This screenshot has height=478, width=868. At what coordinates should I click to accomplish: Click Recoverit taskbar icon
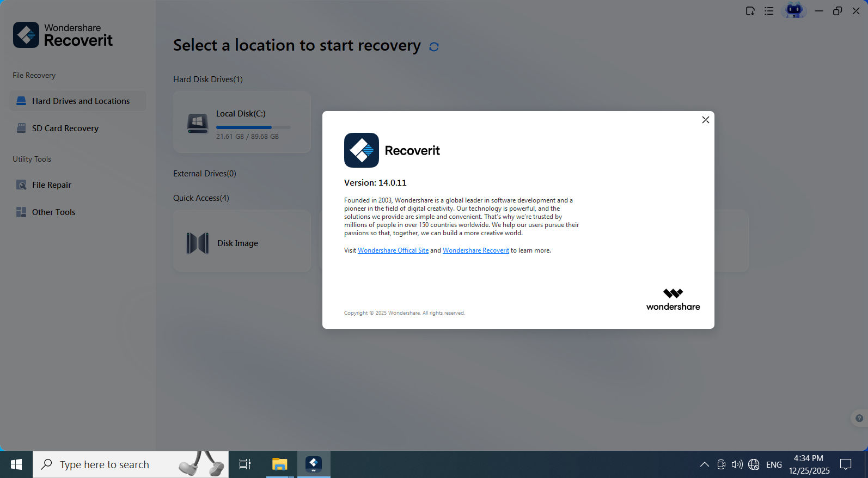(x=314, y=464)
